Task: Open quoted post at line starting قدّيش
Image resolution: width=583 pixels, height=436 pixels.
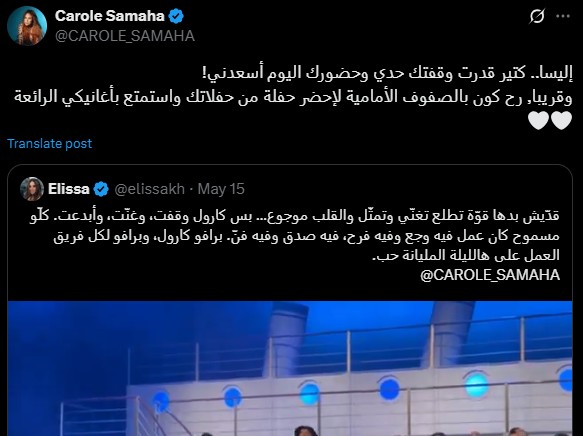Action: 295,216
